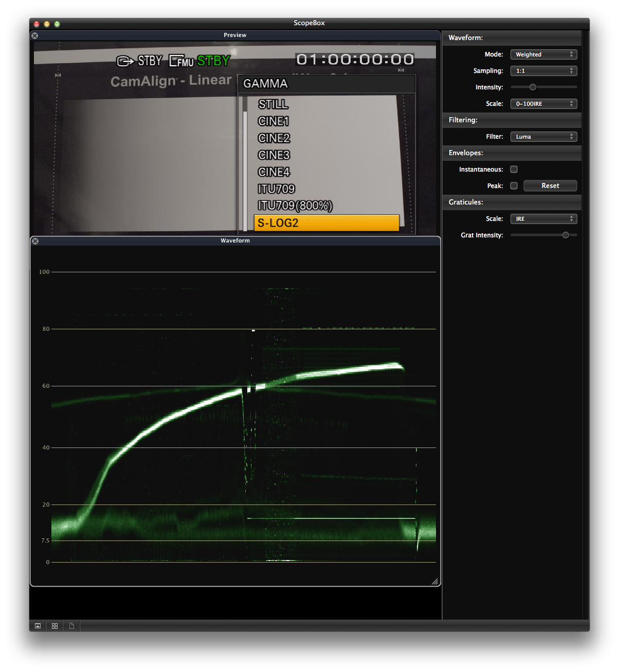Enable the Peak envelope checkbox

pos(514,186)
